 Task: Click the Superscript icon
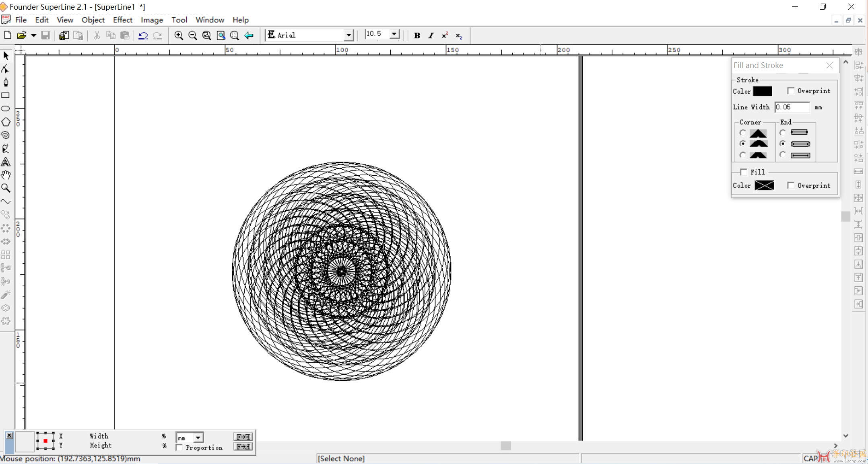tap(445, 35)
